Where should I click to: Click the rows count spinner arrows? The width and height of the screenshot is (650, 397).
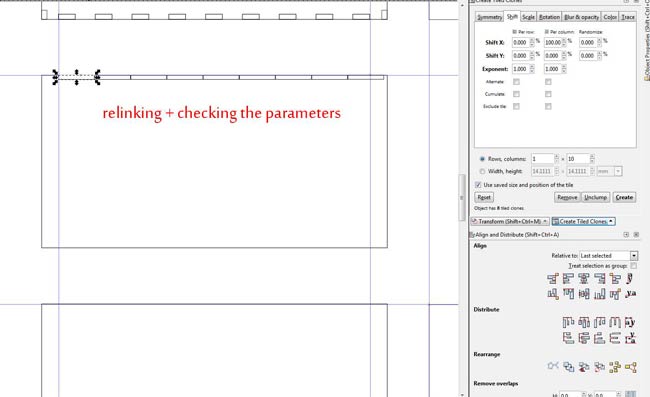click(557, 159)
